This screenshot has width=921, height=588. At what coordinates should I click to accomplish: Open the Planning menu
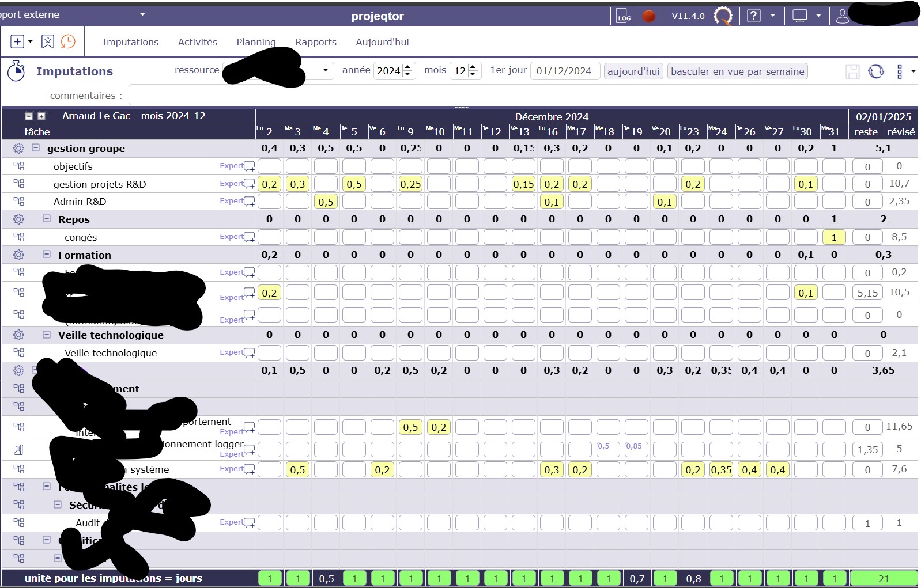pyautogui.click(x=256, y=42)
